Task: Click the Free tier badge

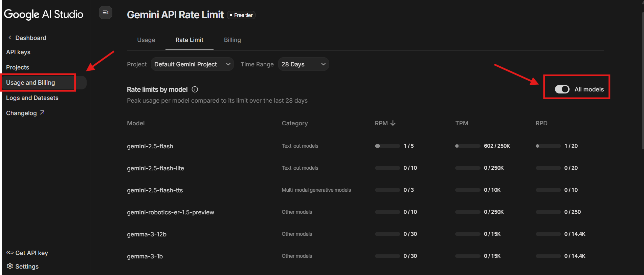Action: click(241, 15)
